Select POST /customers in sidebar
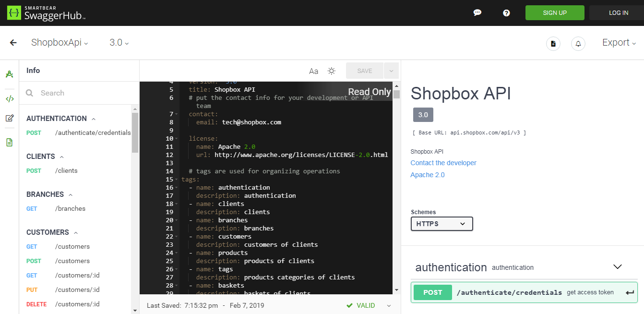Screen dimensions: 644x314 (x=58, y=261)
